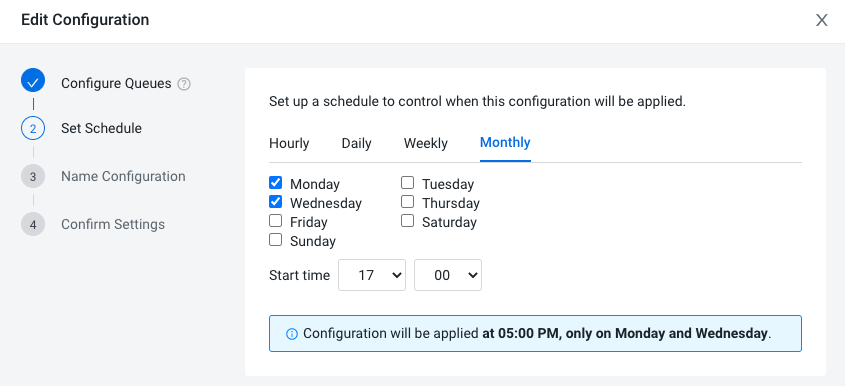The height and width of the screenshot is (386, 845).
Task: Switch to the Hourly tab
Action: pos(289,143)
